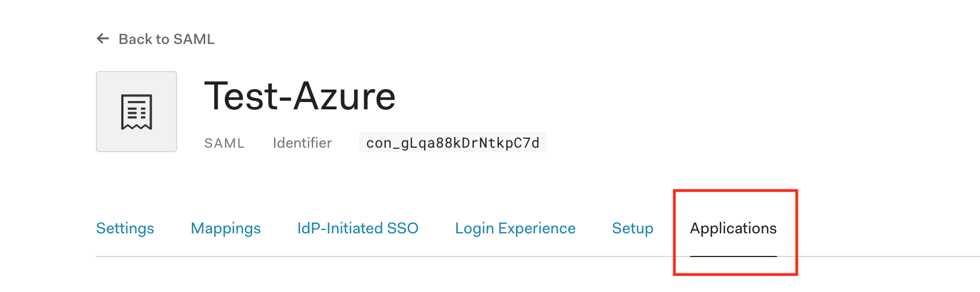Viewport: 980px width, 292px height.
Task: Click the Identifier label text
Action: click(x=302, y=143)
